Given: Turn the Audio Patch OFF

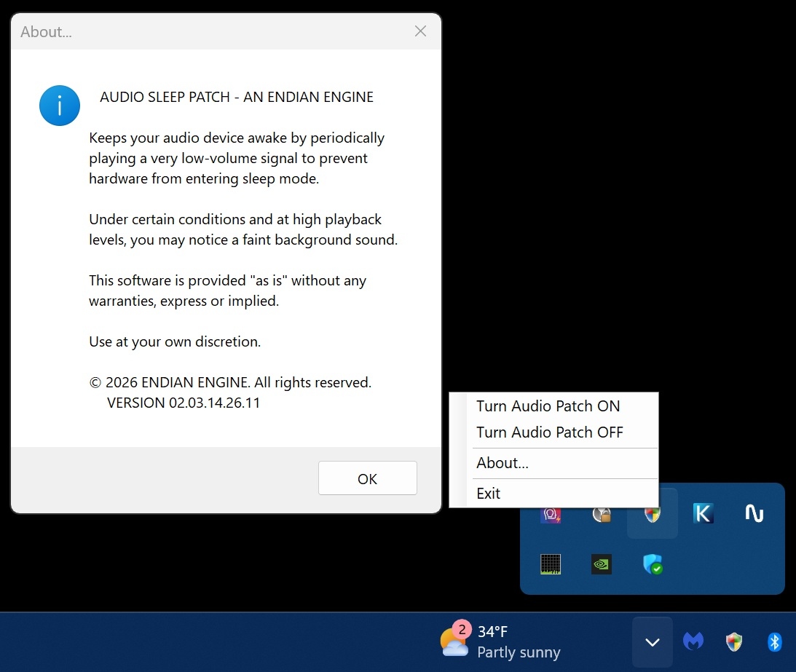Looking at the screenshot, I should tap(550, 432).
